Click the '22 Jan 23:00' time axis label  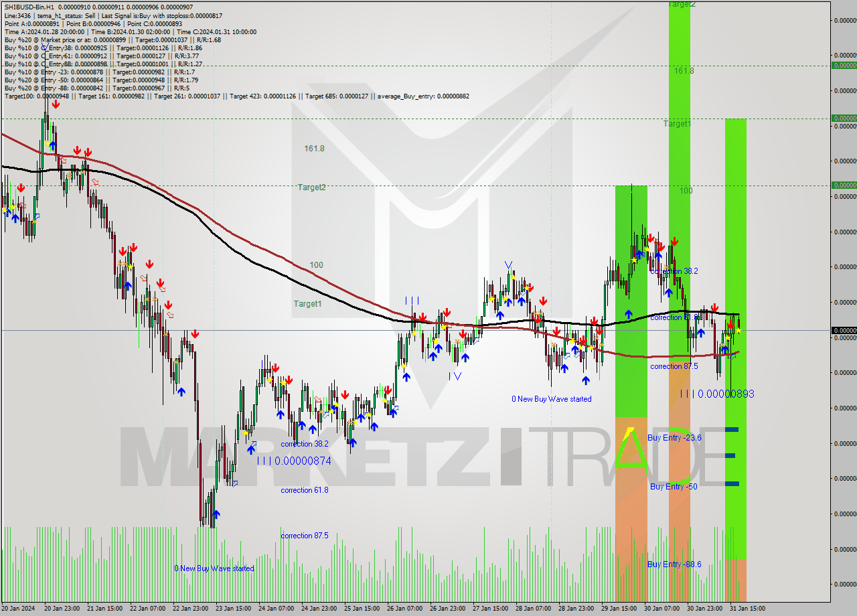[190, 609]
